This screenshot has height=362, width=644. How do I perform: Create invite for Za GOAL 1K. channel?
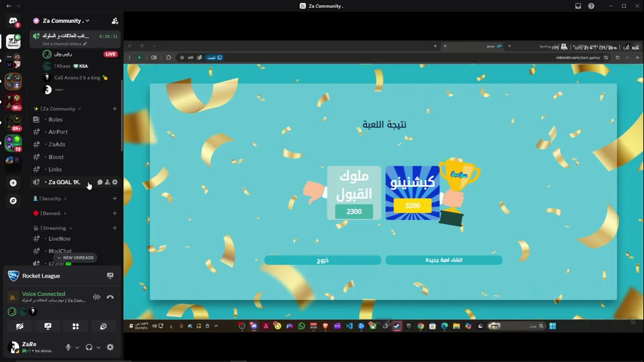[x=107, y=182]
